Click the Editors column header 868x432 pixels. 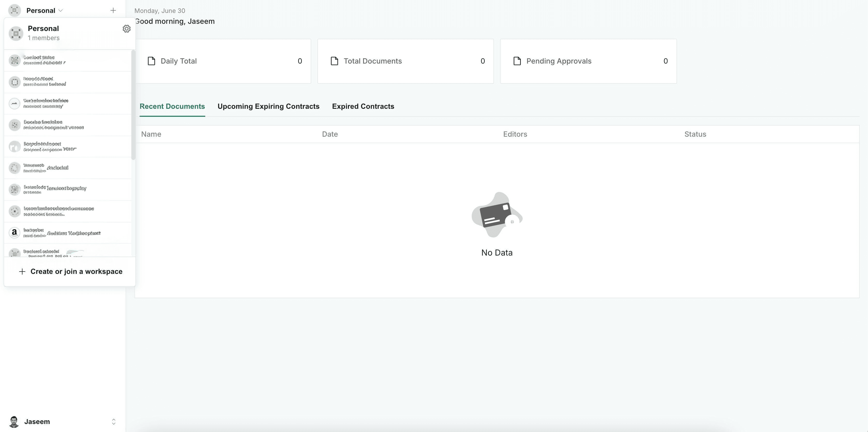pyautogui.click(x=515, y=134)
